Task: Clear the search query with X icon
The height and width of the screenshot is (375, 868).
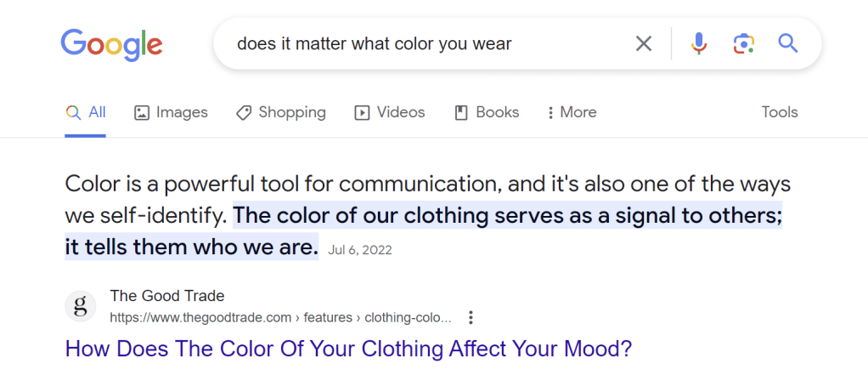Action: (x=644, y=43)
